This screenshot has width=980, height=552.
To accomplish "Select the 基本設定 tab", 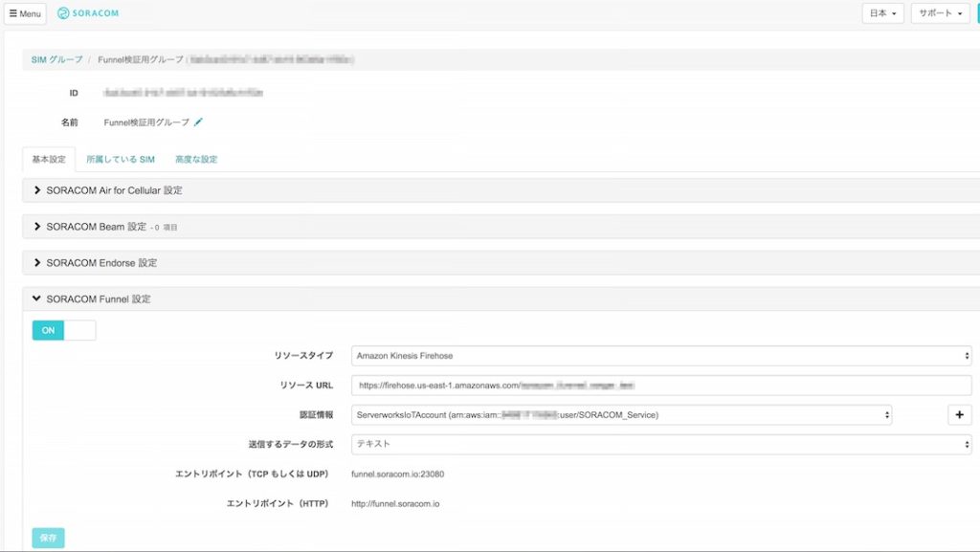I will 49,159.
